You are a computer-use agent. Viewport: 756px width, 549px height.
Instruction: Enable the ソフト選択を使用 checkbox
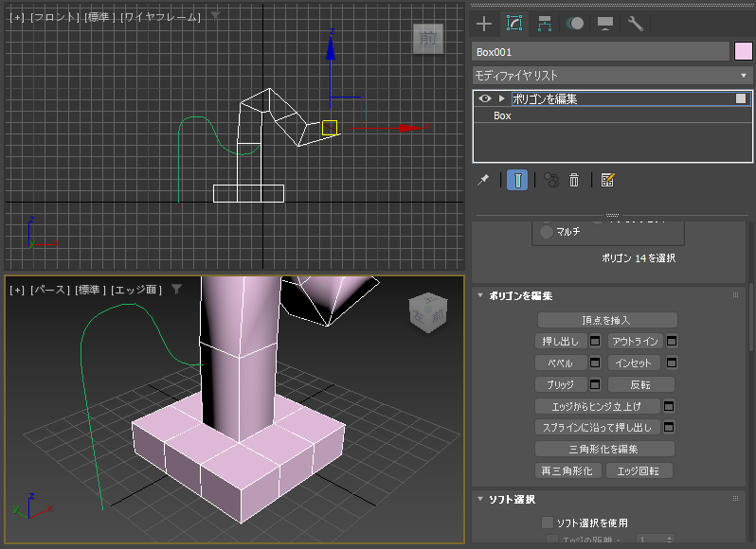click(548, 522)
